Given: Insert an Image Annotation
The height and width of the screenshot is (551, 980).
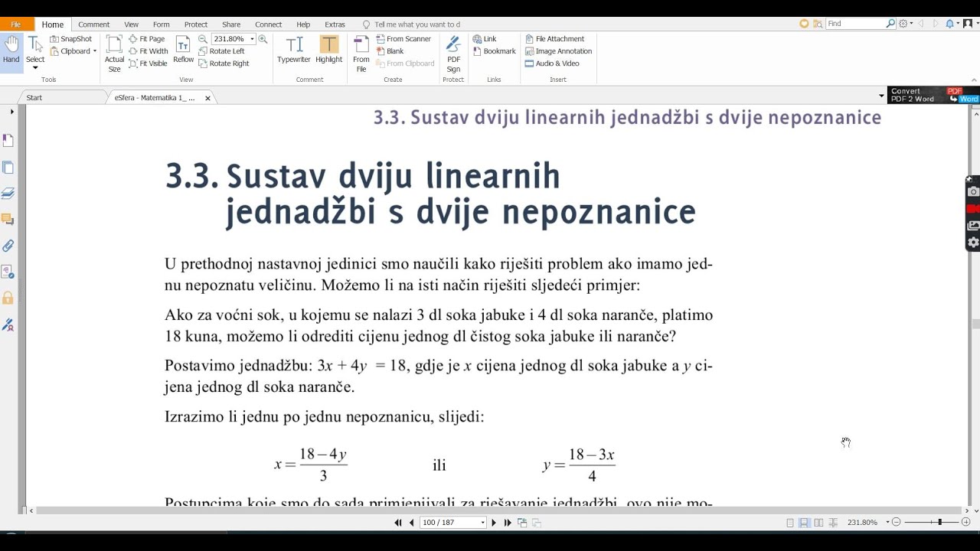Looking at the screenshot, I should pyautogui.click(x=558, y=51).
